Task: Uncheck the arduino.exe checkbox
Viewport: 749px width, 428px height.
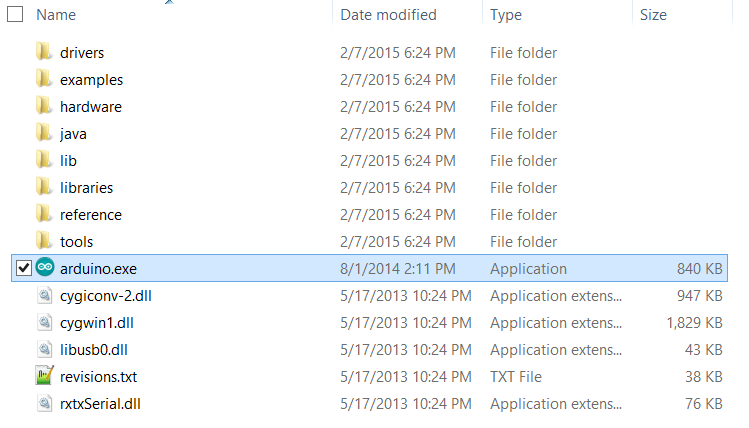Action: pos(24,268)
